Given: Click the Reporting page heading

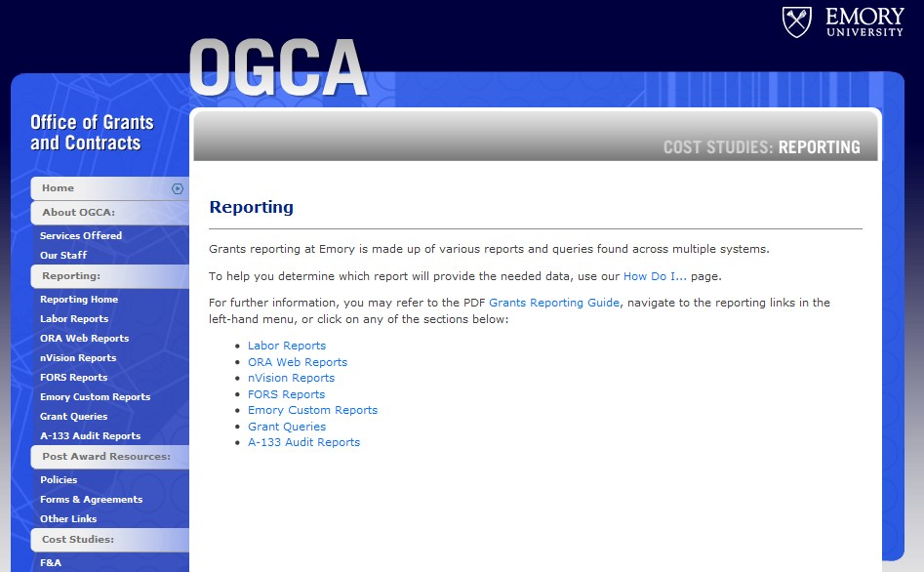Looking at the screenshot, I should click(x=252, y=207).
